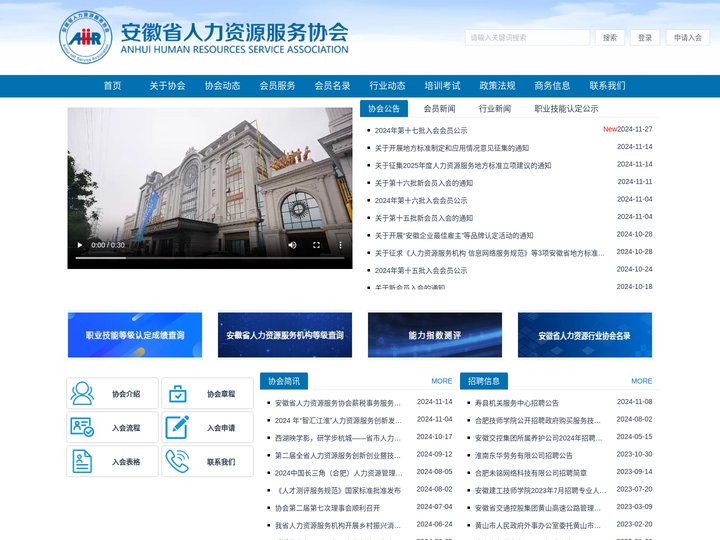Open 协会动态 navigation item
The width and height of the screenshot is (720, 540).
pos(222,86)
